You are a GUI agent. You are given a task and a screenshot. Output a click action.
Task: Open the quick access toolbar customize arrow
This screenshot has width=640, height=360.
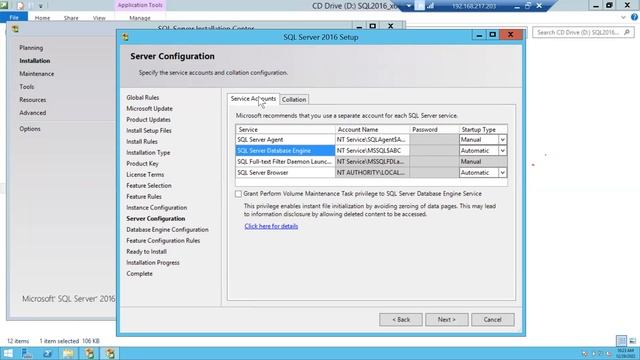click(x=40, y=6)
